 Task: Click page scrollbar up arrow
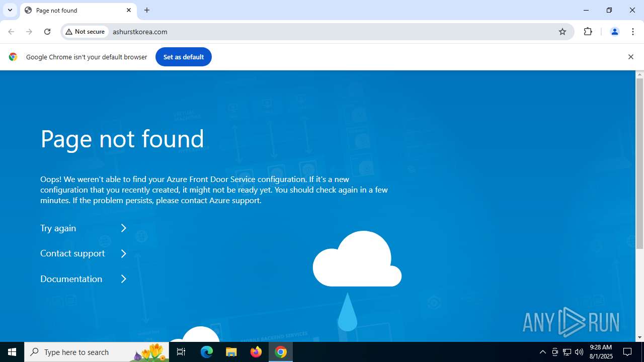[640, 74]
